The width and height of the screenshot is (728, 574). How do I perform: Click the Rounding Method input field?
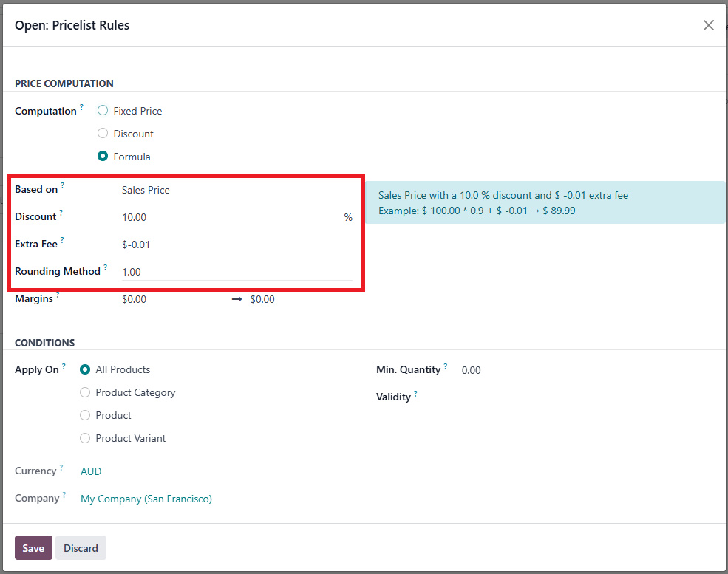tap(237, 272)
